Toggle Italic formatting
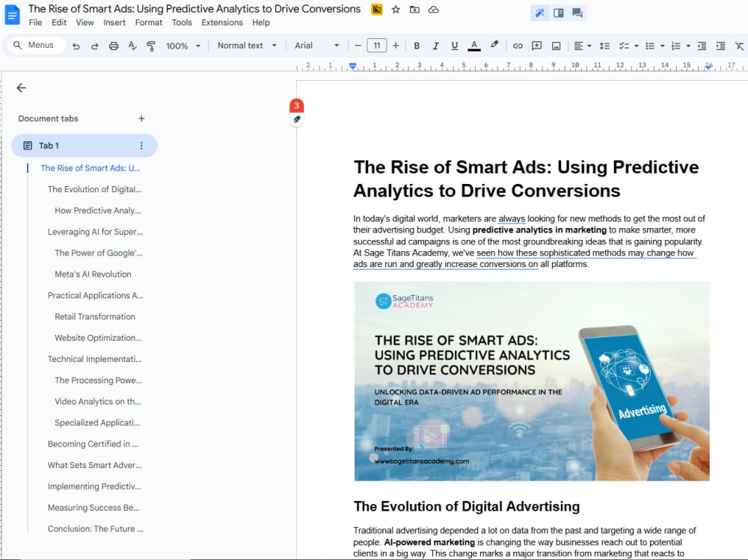This screenshot has height=560, width=748. tap(435, 46)
